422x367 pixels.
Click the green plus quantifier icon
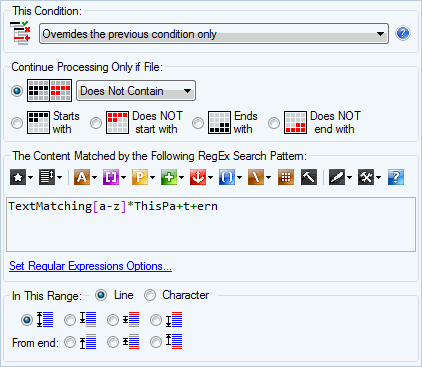(169, 177)
